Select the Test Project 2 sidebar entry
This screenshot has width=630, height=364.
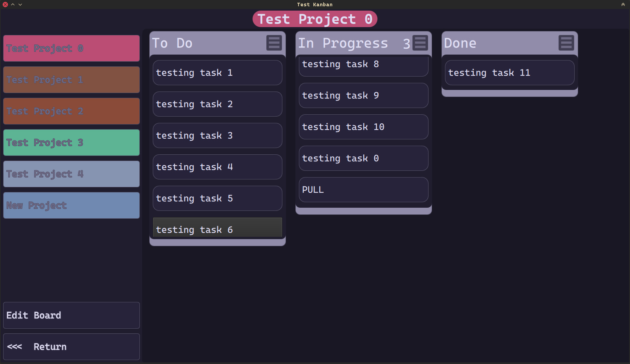(x=71, y=111)
